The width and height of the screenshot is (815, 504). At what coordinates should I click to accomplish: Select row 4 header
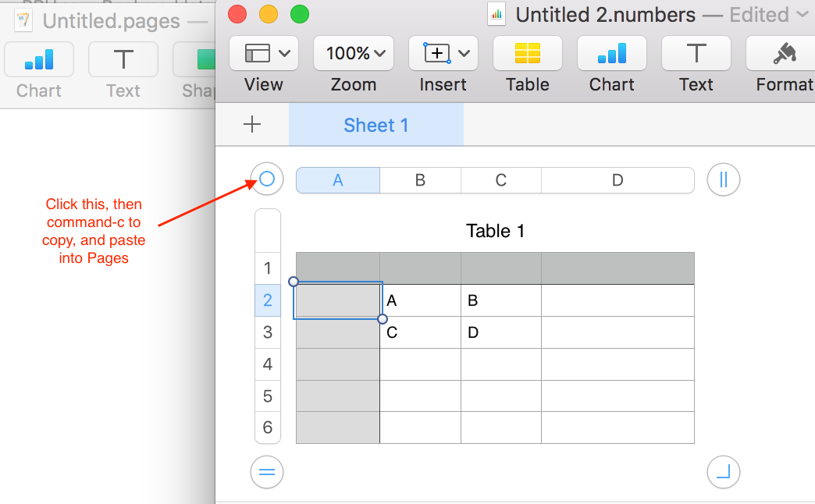tap(268, 364)
